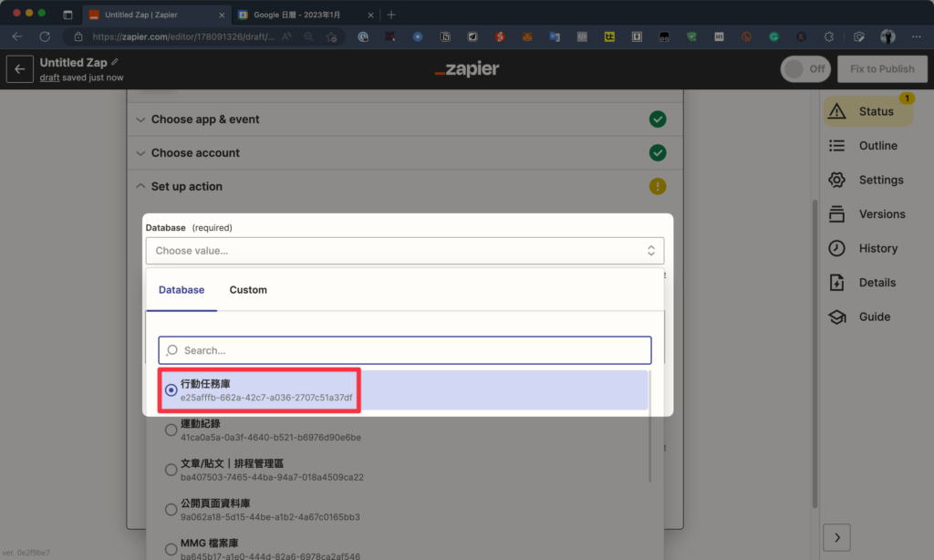Close the Untitled Zap browser tab
The height and width of the screenshot is (560, 934).
pos(222,15)
